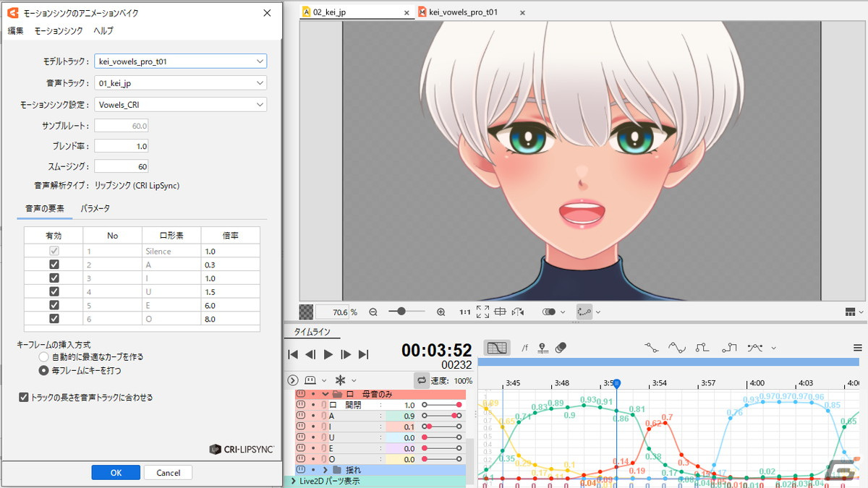Image resolution: width=868 pixels, height=488 pixels.
Task: Click the fit-to-view icon in the viewport toolbar
Action: click(x=482, y=312)
